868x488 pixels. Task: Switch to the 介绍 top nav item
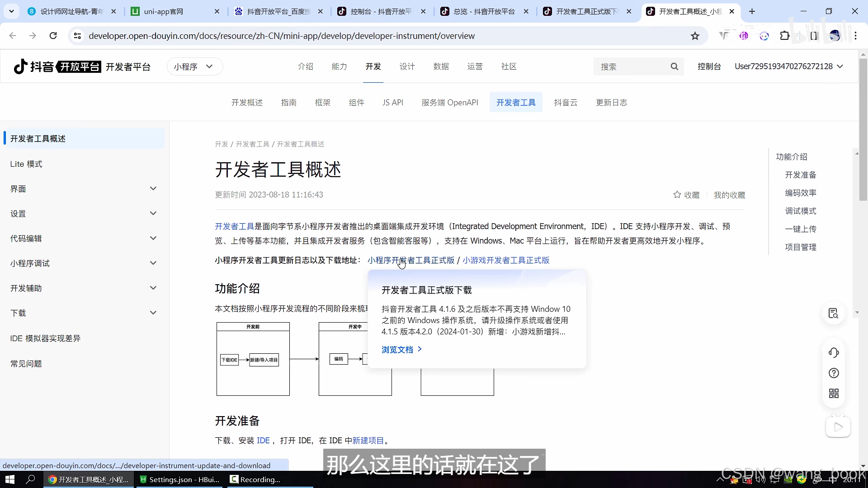[305, 66]
